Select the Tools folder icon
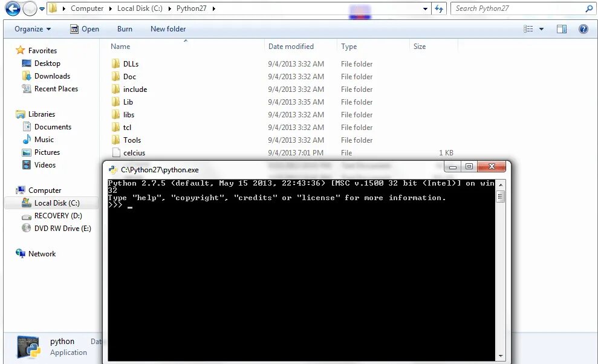Image resolution: width=598 pixels, height=364 pixels. [116, 140]
